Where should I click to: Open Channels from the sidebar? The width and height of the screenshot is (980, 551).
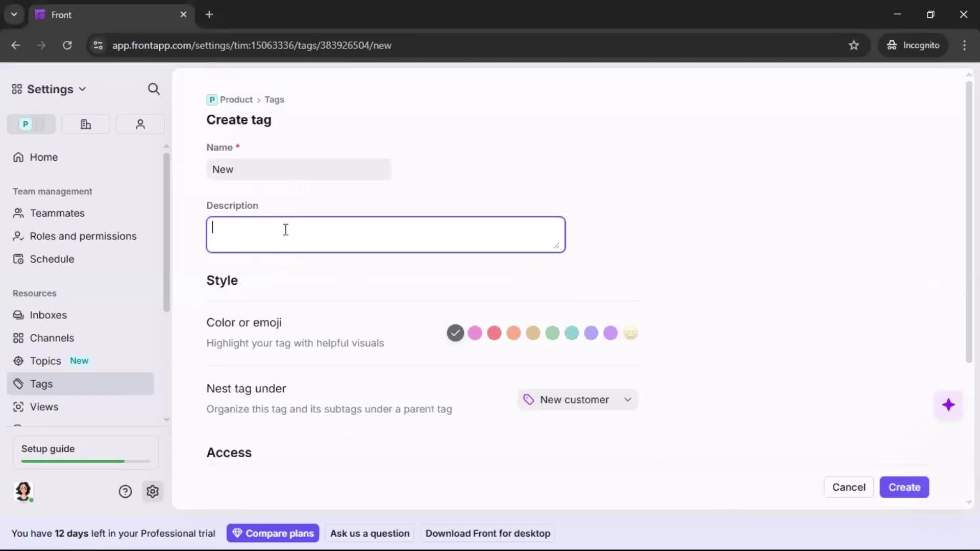[51, 338]
